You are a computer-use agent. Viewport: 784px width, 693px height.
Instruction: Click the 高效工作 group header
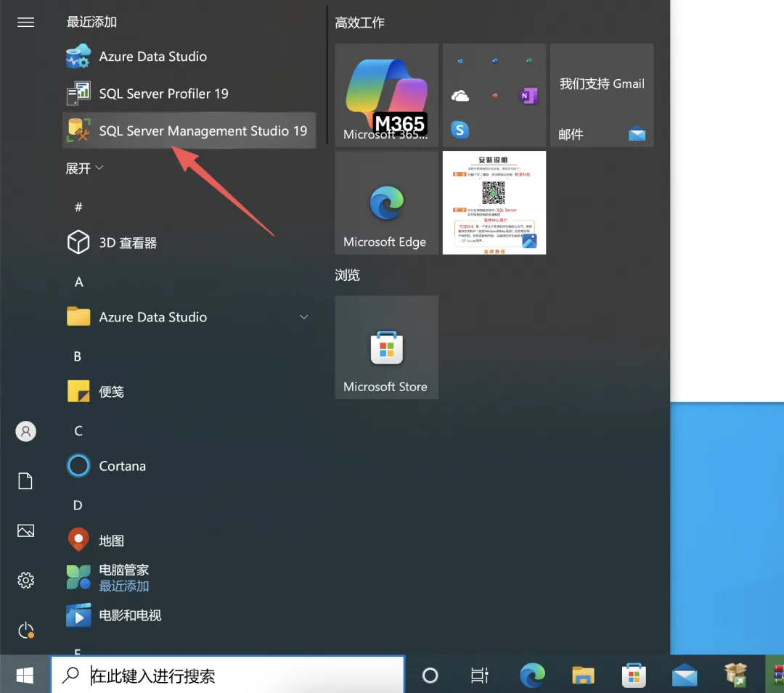tap(359, 22)
